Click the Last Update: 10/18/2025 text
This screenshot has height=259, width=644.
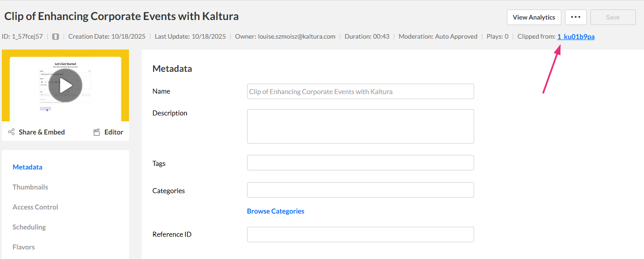190,37
